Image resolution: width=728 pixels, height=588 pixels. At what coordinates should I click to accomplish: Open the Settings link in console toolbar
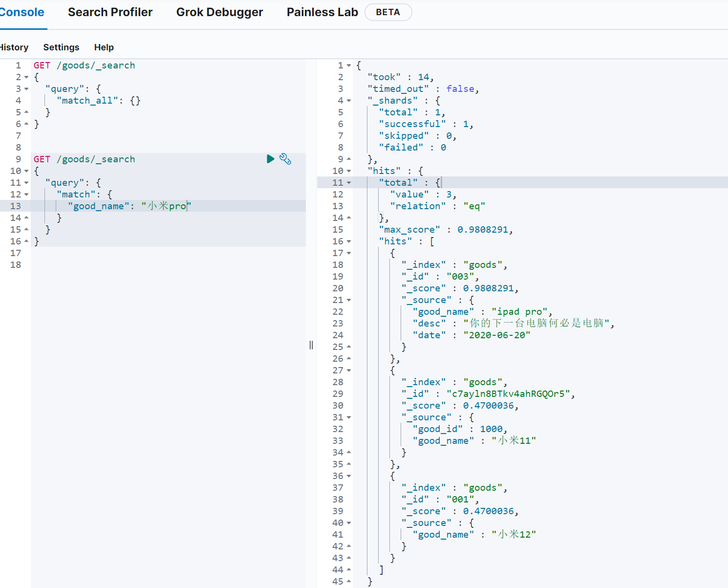point(61,47)
